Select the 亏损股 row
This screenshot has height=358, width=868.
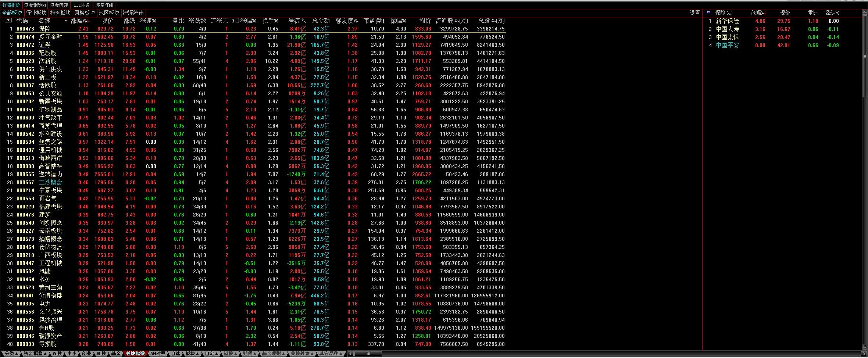tap(253, 344)
